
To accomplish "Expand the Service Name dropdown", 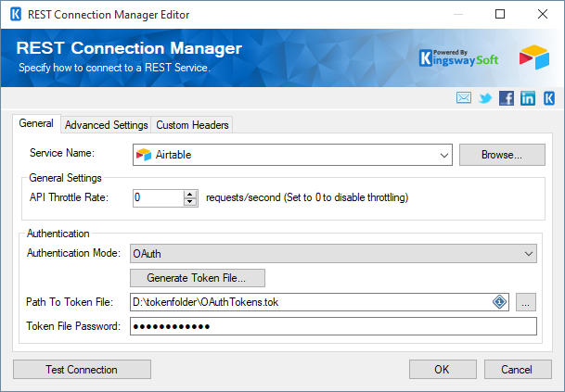I will pyautogui.click(x=443, y=155).
